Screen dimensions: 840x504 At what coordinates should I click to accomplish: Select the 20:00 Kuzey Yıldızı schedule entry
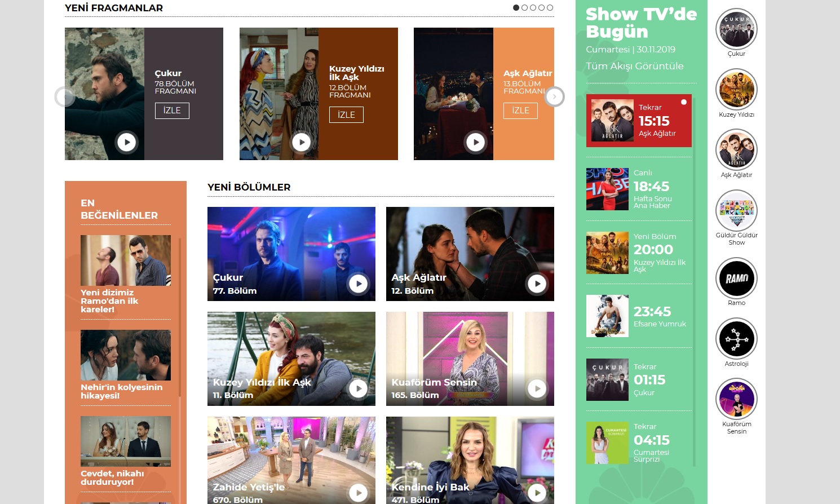pyautogui.click(x=638, y=253)
